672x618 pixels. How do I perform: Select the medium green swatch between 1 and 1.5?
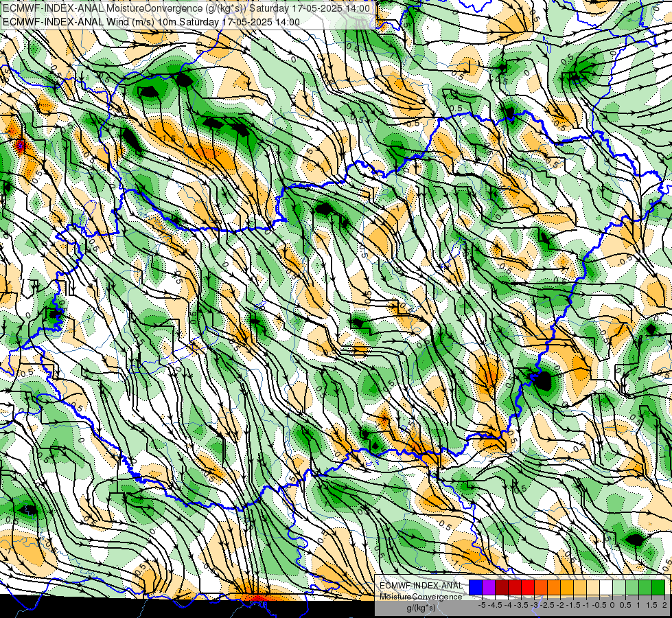[645, 588]
